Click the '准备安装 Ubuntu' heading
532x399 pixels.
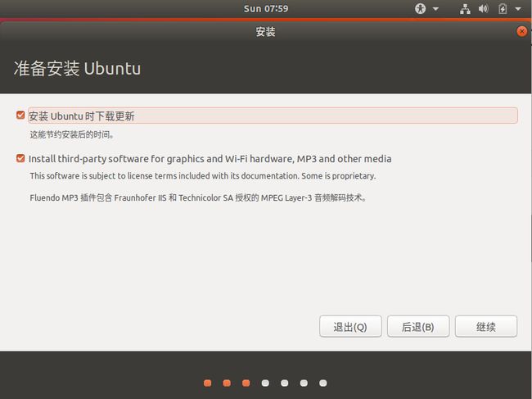(x=78, y=68)
